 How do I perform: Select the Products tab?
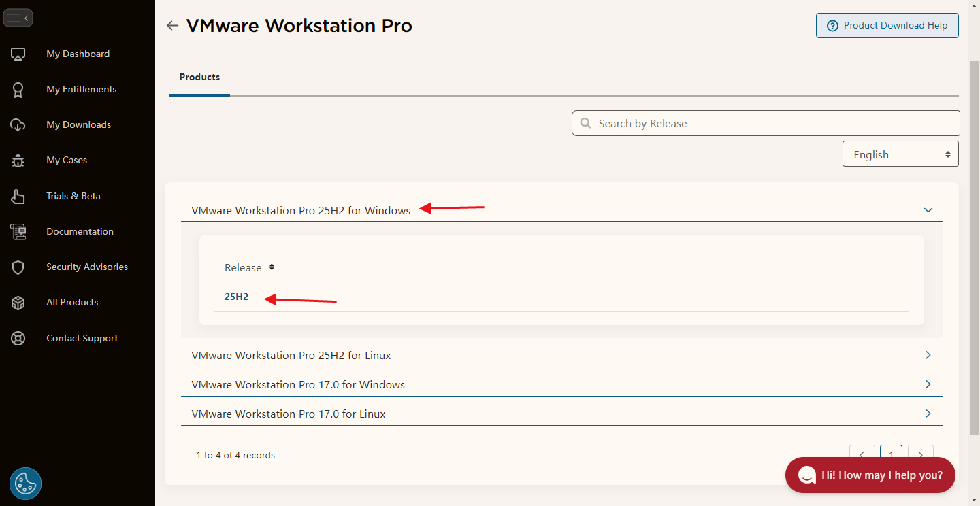[199, 78]
